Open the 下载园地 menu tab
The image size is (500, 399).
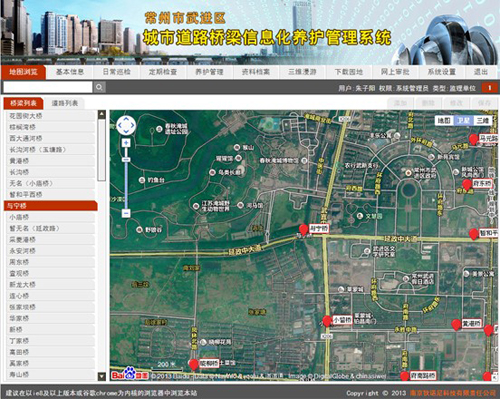(x=349, y=72)
